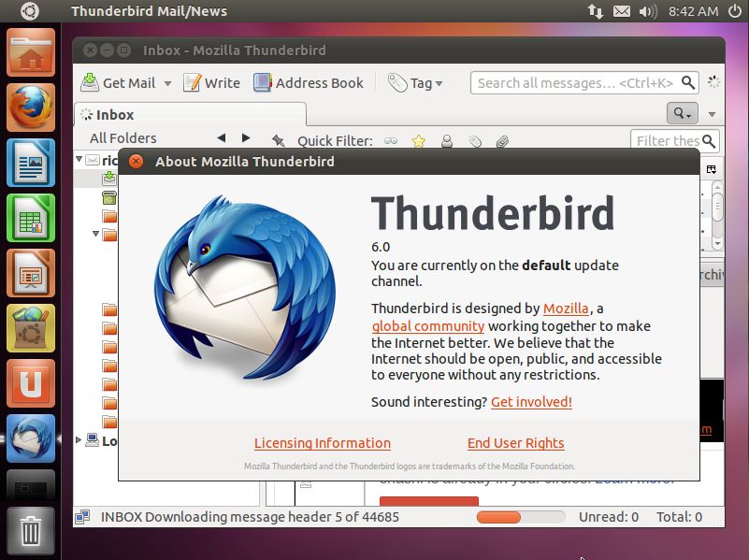The image size is (749, 560).
Task: Open the Address Book
Action: 308,83
